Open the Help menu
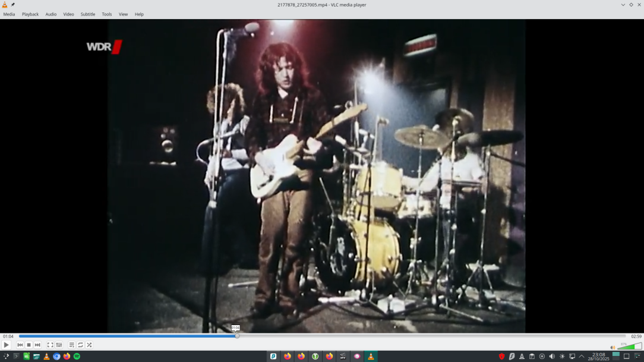 (x=139, y=14)
